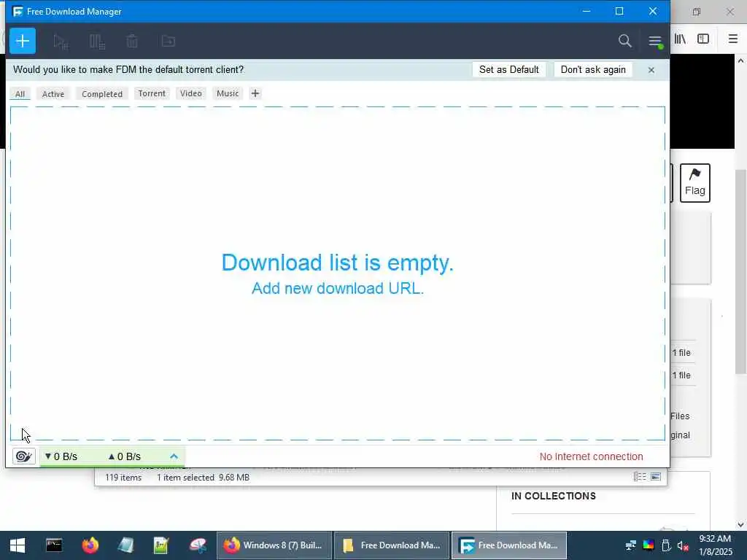Click the Start all downloads toolbar icon
The height and width of the screenshot is (560, 747).
pyautogui.click(x=61, y=42)
